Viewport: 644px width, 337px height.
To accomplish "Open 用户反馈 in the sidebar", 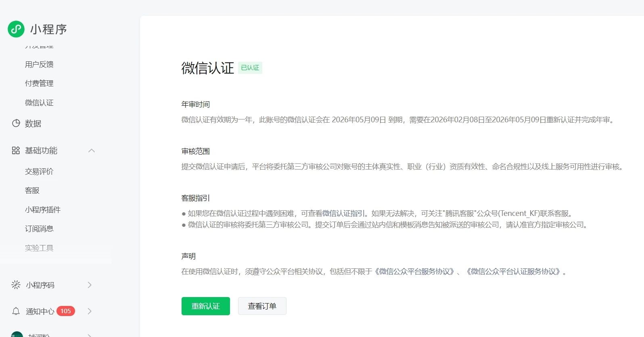I will 39,64.
